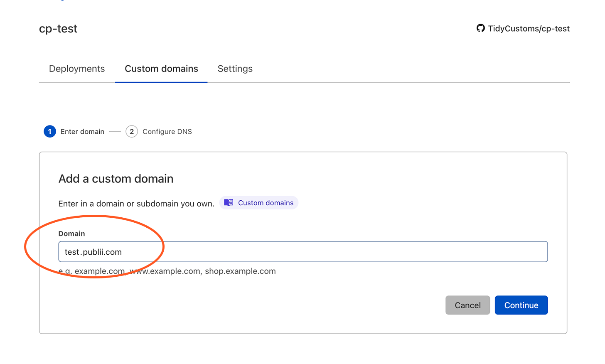Open the Settings tab
This screenshot has height=364, width=605.
tap(235, 69)
